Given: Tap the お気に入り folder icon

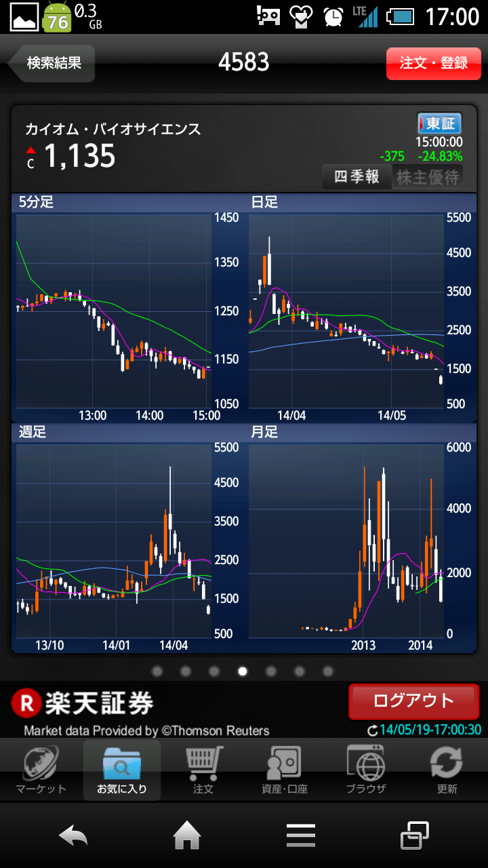Looking at the screenshot, I should point(122,764).
